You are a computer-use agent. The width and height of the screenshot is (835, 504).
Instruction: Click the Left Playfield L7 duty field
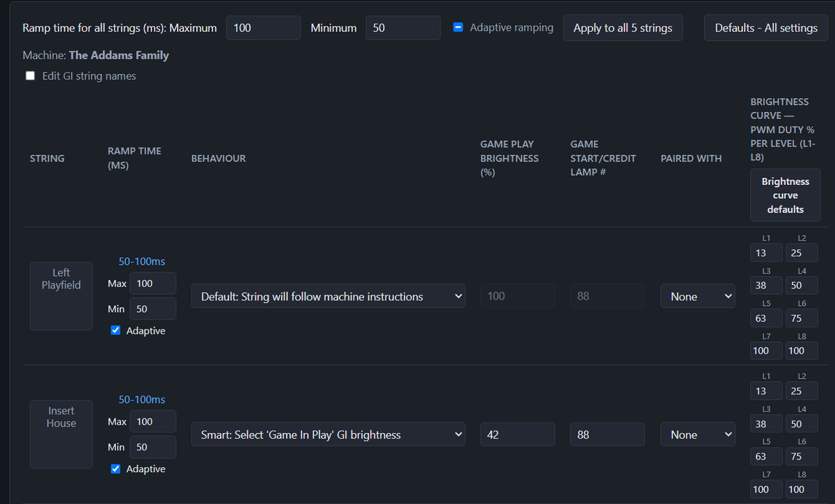766,351
